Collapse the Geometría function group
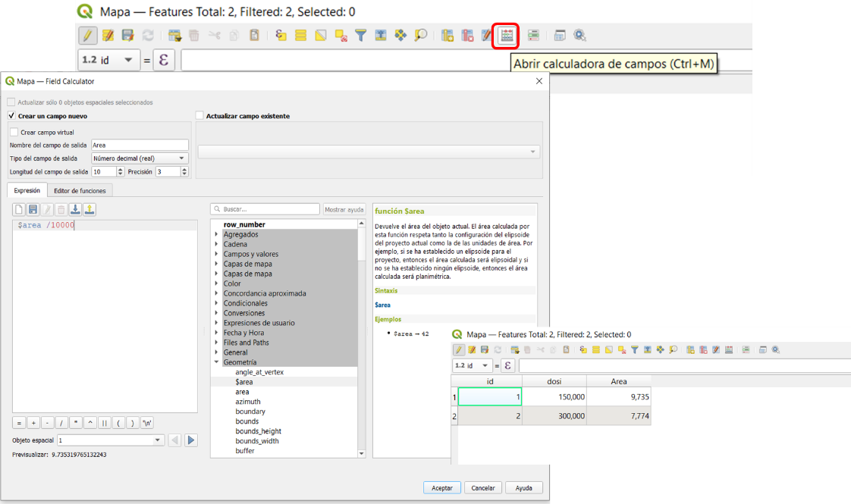 (216, 362)
